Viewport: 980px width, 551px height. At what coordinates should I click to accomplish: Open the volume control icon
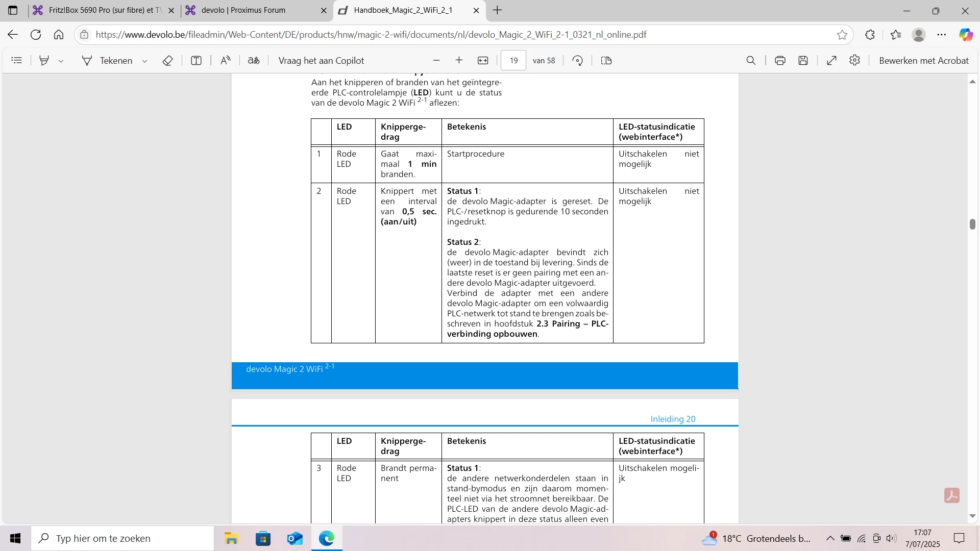point(891,538)
